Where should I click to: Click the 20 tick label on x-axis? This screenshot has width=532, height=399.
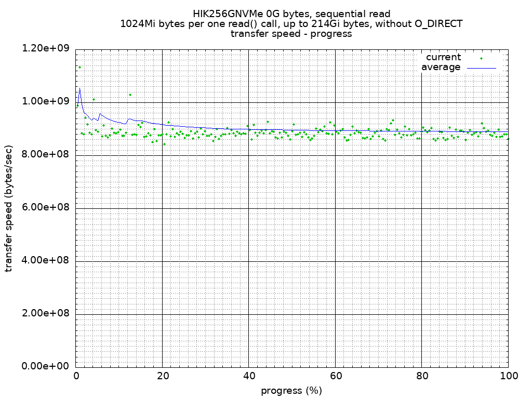coord(162,377)
